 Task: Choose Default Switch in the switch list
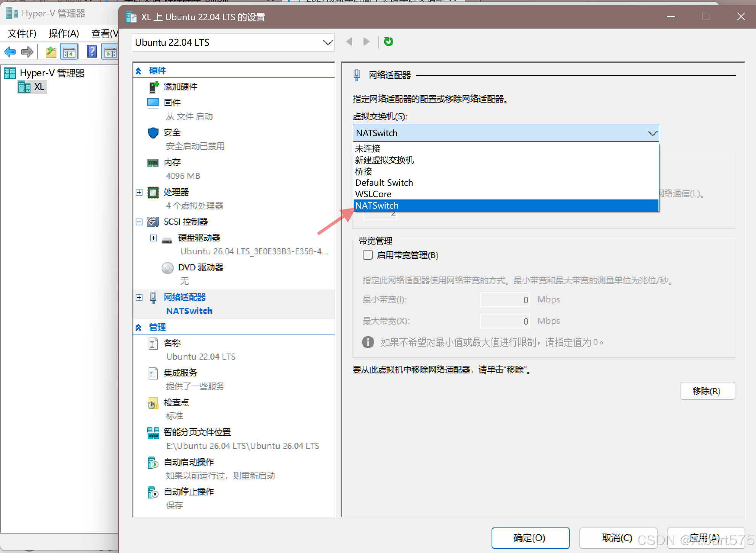point(506,183)
